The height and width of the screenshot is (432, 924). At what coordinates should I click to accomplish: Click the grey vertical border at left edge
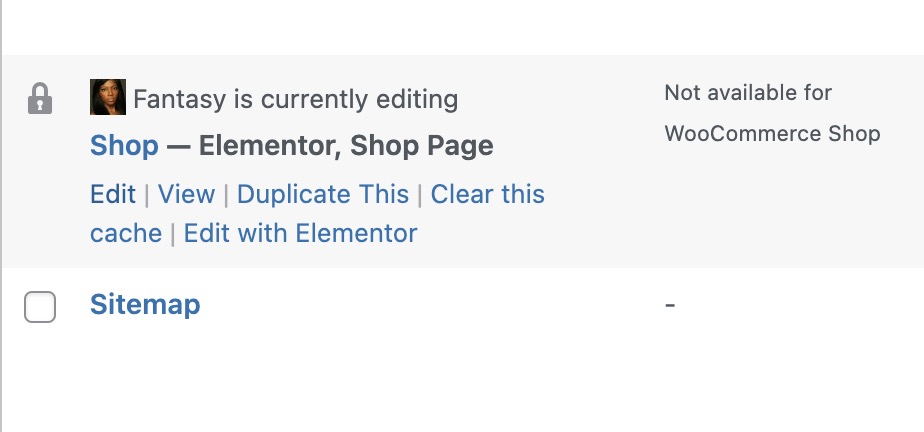tap(1, 216)
